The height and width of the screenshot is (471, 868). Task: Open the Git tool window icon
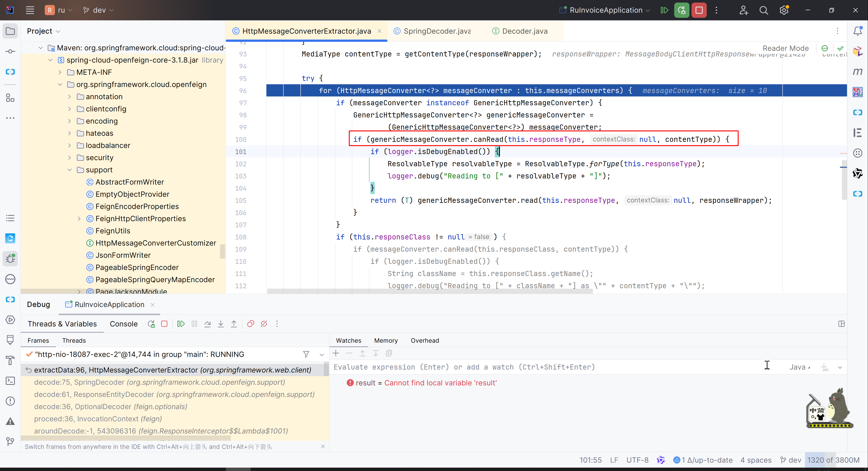coord(10,441)
